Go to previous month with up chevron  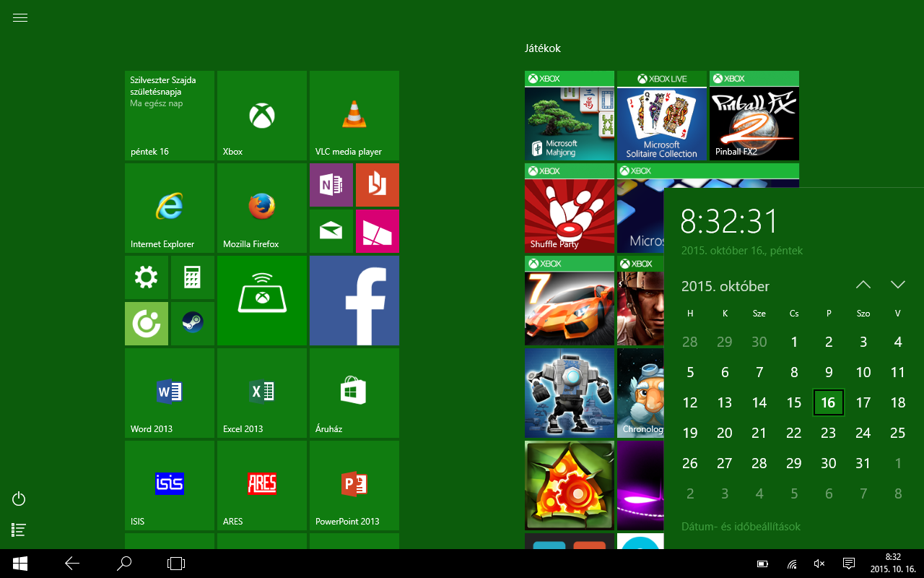[x=863, y=285]
